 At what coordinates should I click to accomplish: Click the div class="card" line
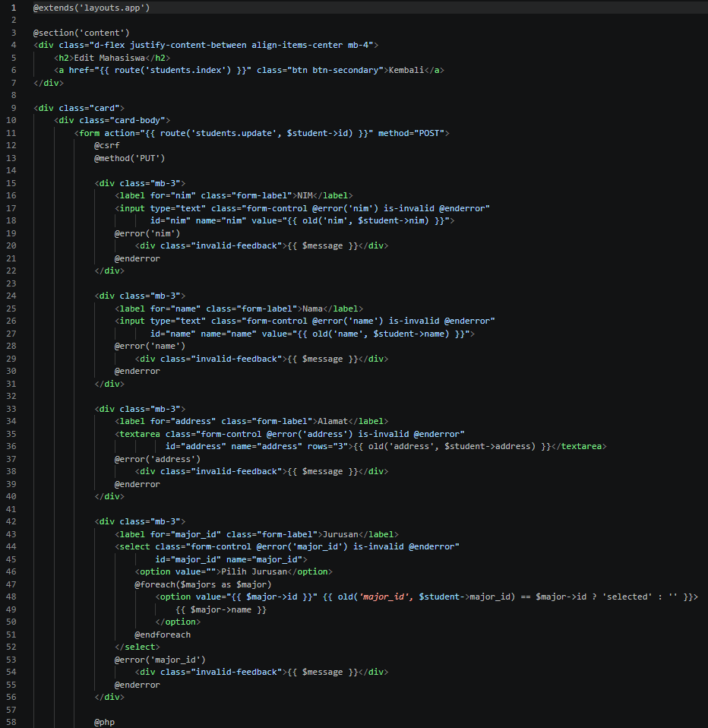tap(79, 108)
